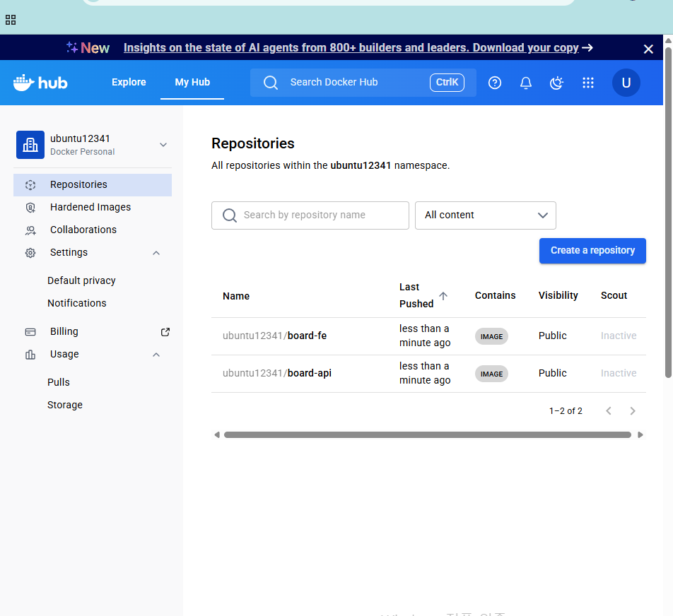Open the user avatar U menu

626,83
